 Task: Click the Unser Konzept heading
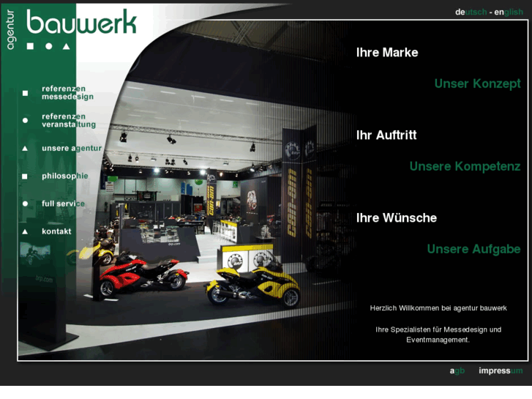(477, 83)
